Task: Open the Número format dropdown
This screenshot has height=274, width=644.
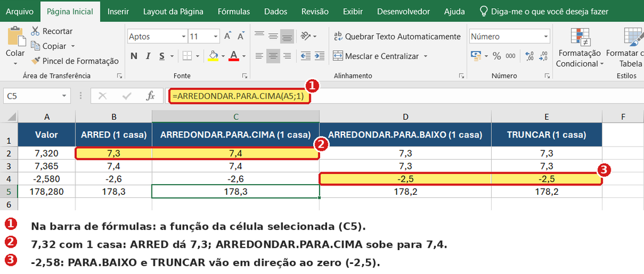Action: point(546,36)
